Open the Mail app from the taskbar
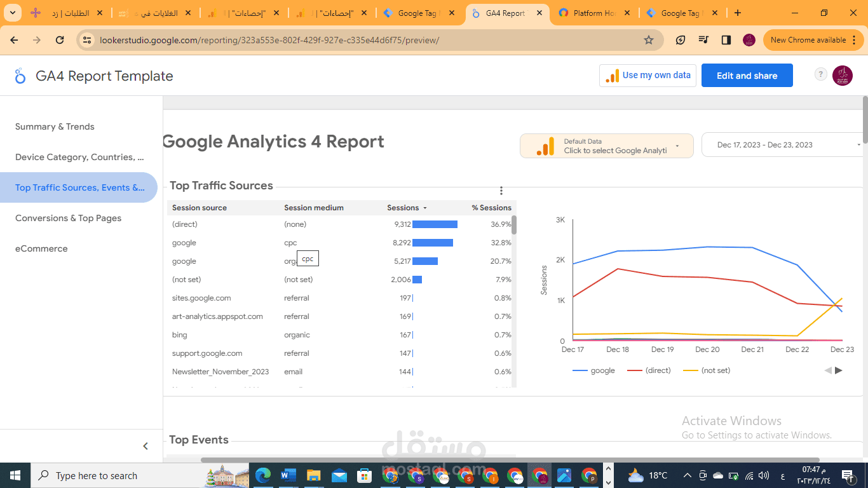The width and height of the screenshot is (868, 488). click(339, 475)
